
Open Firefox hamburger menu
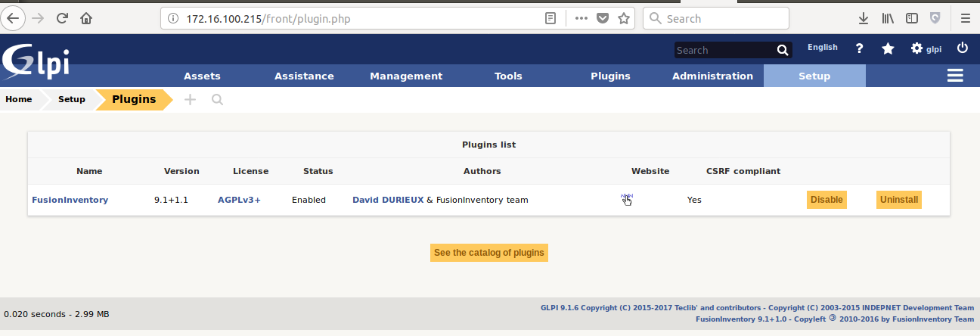[965, 18]
